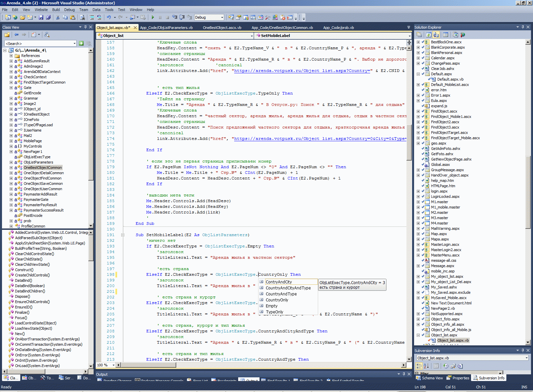Screen dimensions: 533x392
Task: Open the Debug configuration dropdown
Action: coord(222,17)
